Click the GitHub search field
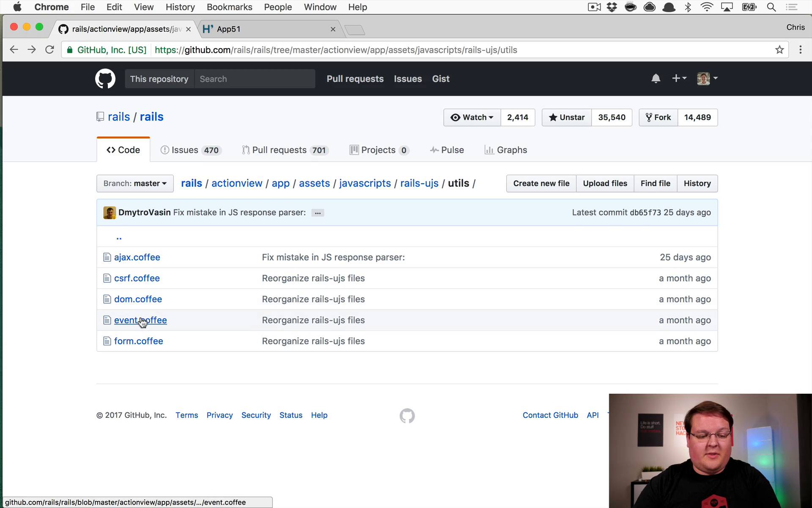The image size is (812, 508). click(255, 79)
